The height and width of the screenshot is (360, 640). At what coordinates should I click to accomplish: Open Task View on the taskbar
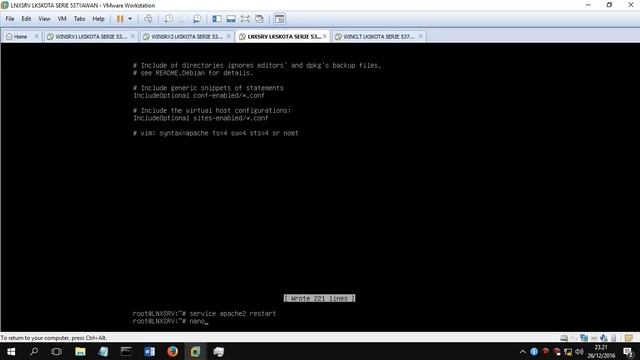tap(56, 351)
